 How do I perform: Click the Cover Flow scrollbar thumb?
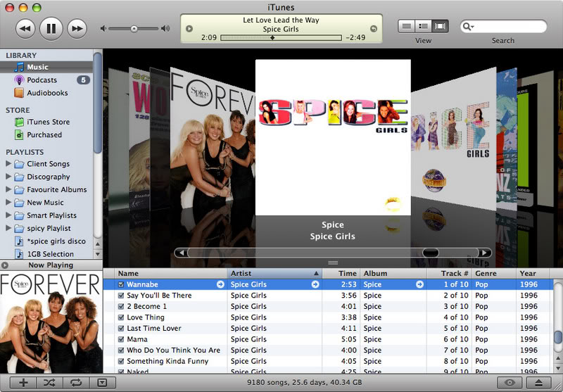[x=431, y=253]
